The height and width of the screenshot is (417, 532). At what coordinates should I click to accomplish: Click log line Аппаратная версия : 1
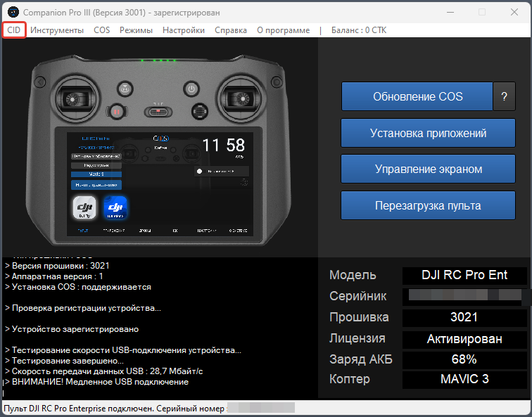(54, 276)
